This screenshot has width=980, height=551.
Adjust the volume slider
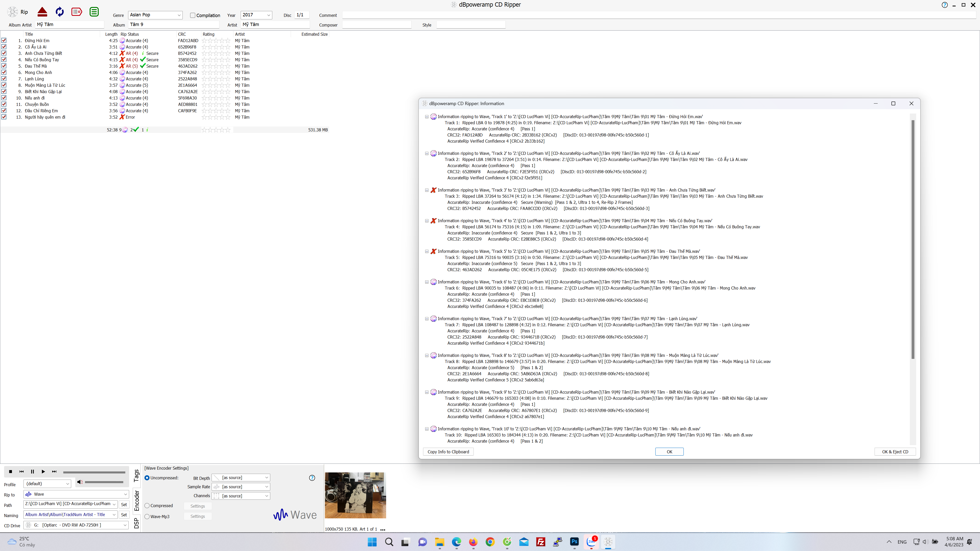[104, 482]
